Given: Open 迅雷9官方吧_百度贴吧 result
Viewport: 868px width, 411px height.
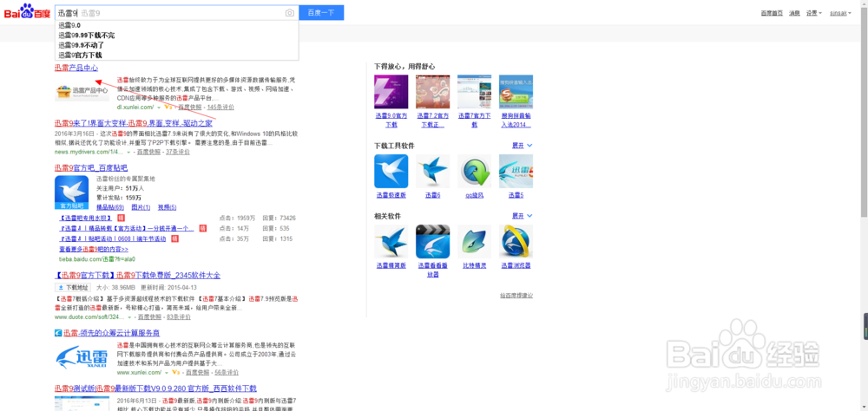Looking at the screenshot, I should 91,168.
